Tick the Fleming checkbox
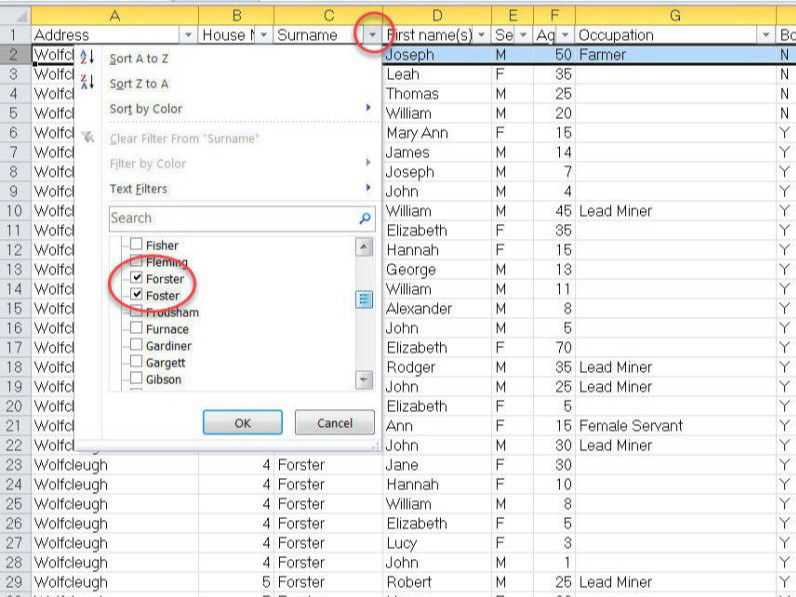796x597 pixels. click(136, 261)
